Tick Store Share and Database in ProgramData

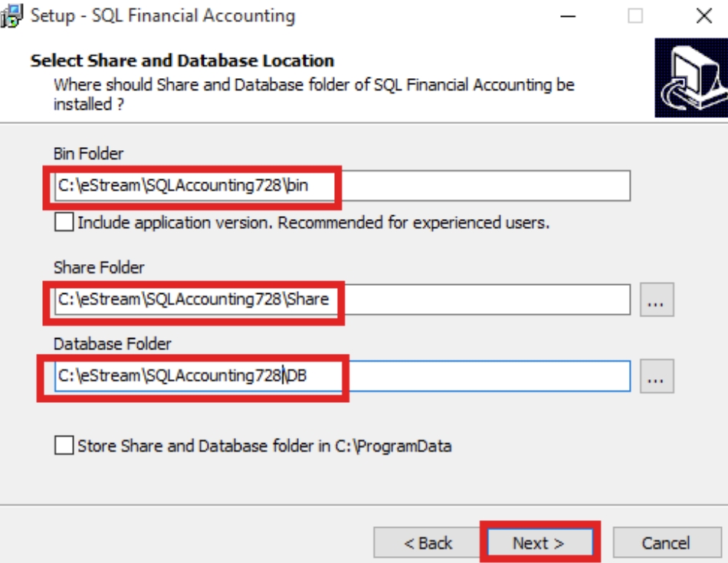(65, 445)
